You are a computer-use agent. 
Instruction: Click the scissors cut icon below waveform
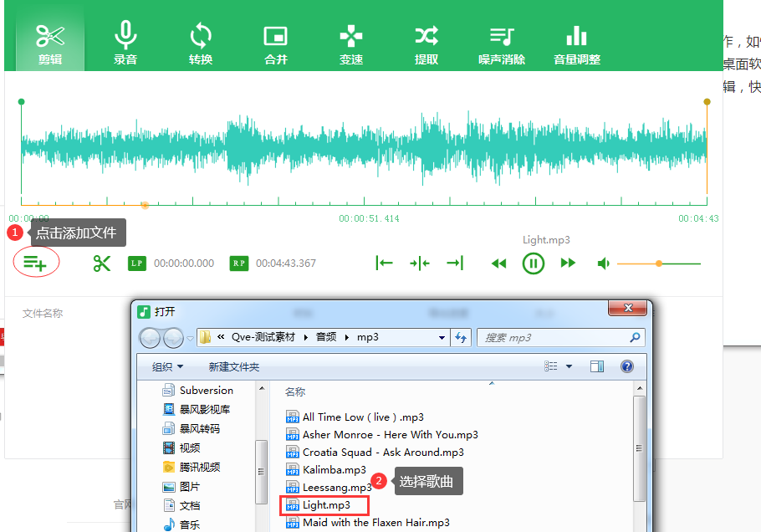[102, 263]
